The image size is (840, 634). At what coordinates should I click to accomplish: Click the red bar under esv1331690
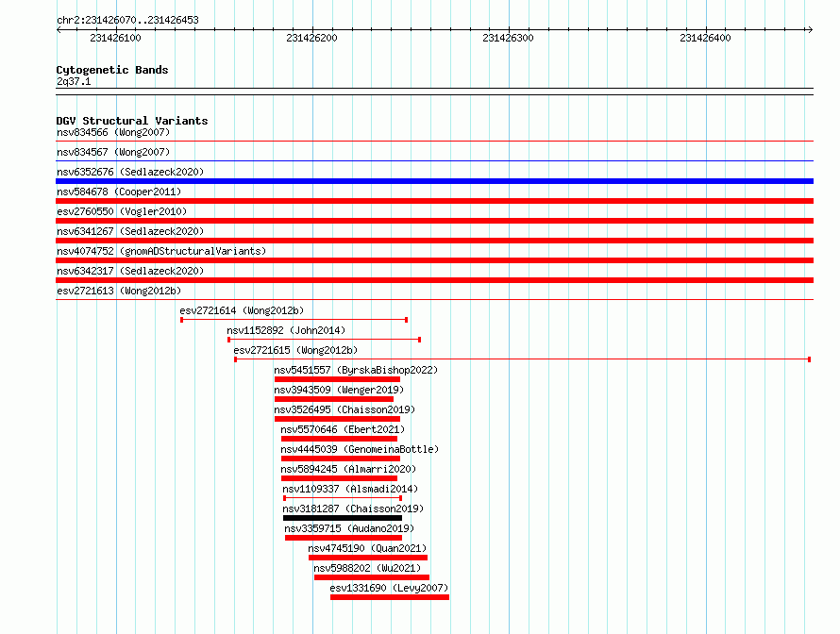(390, 597)
